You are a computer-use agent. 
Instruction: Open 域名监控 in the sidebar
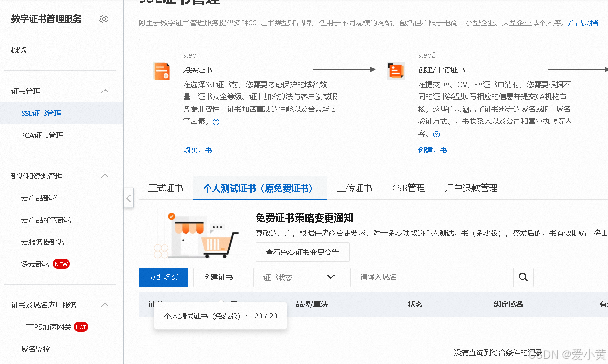pos(35,349)
